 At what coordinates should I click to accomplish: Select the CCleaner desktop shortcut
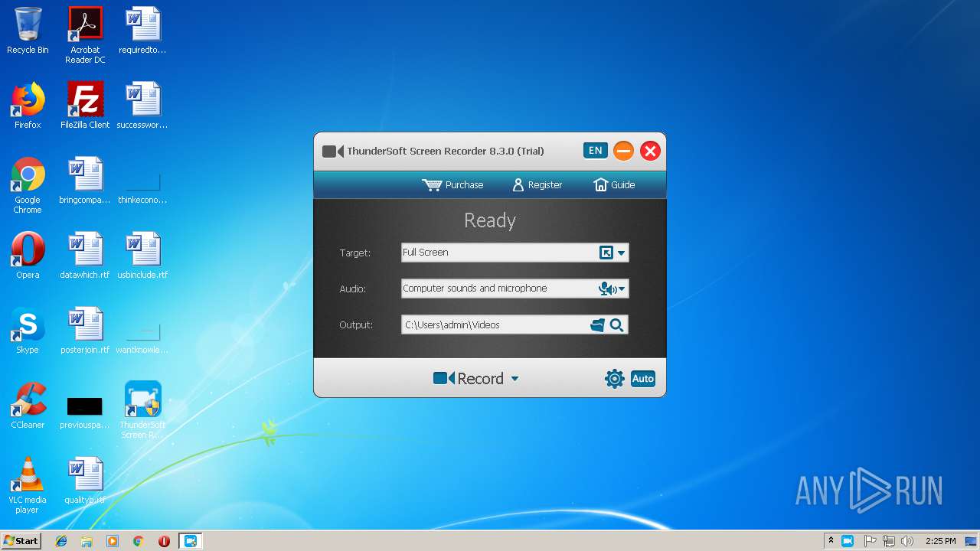pyautogui.click(x=28, y=406)
